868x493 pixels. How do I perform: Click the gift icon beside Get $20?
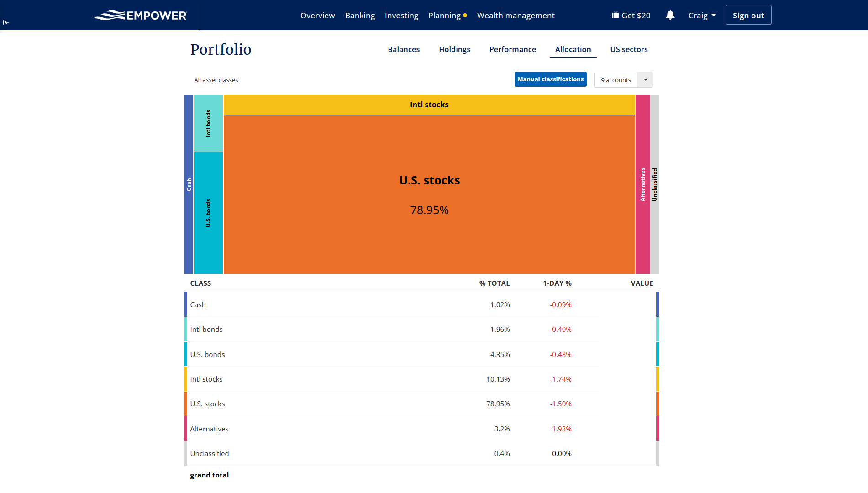click(x=615, y=15)
